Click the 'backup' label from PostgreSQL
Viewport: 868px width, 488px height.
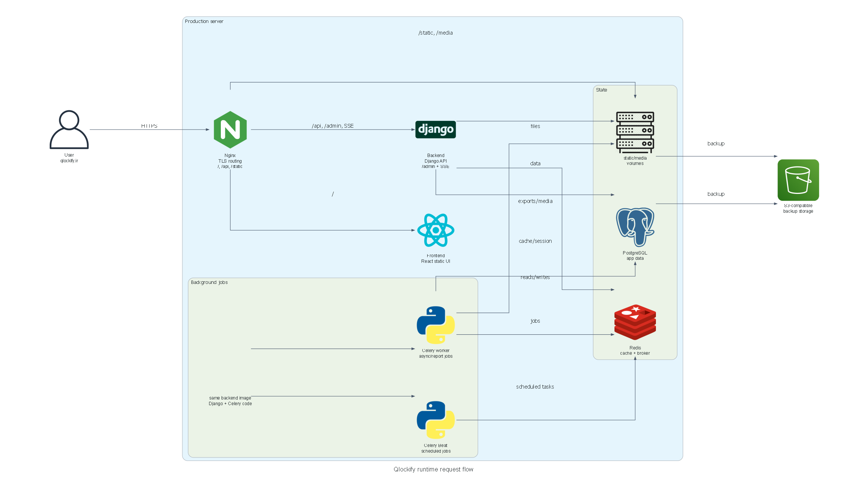tap(716, 194)
